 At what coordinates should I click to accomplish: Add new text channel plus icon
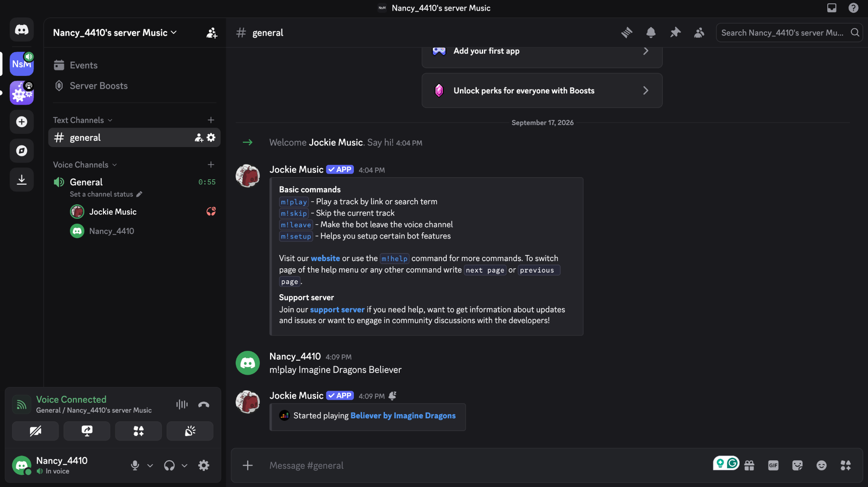pos(211,120)
